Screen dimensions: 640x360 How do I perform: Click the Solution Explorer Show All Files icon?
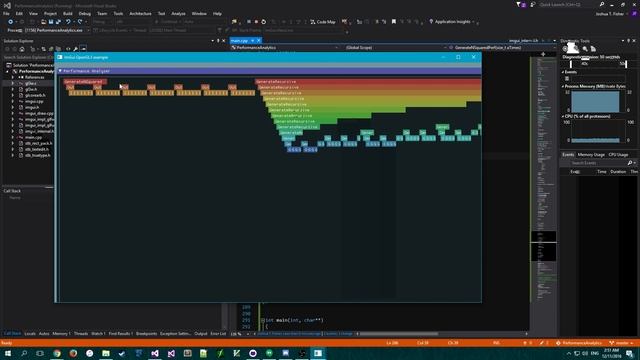58,49
